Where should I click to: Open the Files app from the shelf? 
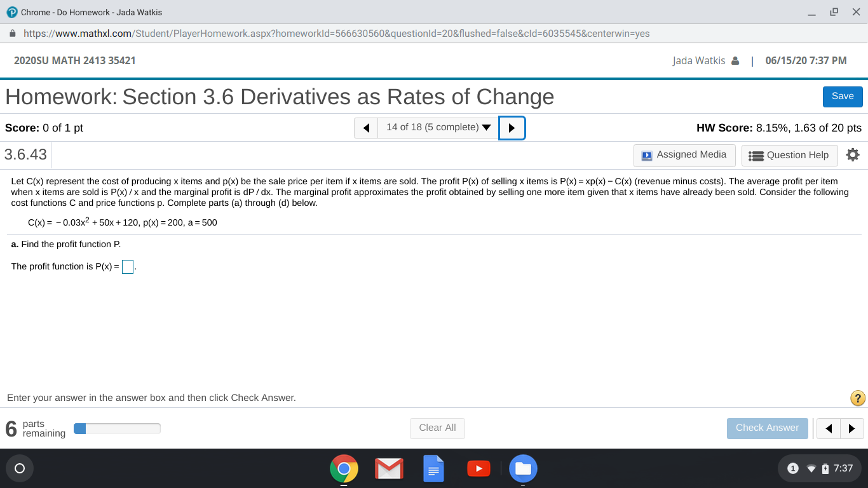523,469
